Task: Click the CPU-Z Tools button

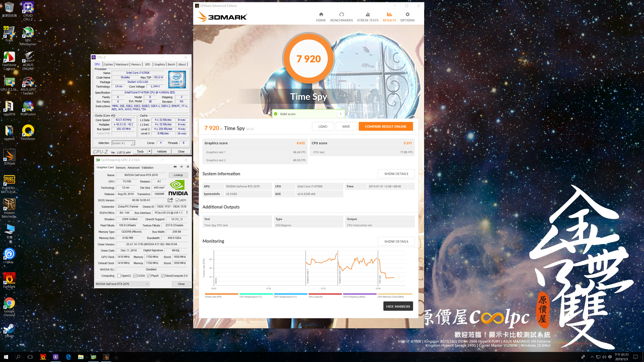Action: (140, 151)
